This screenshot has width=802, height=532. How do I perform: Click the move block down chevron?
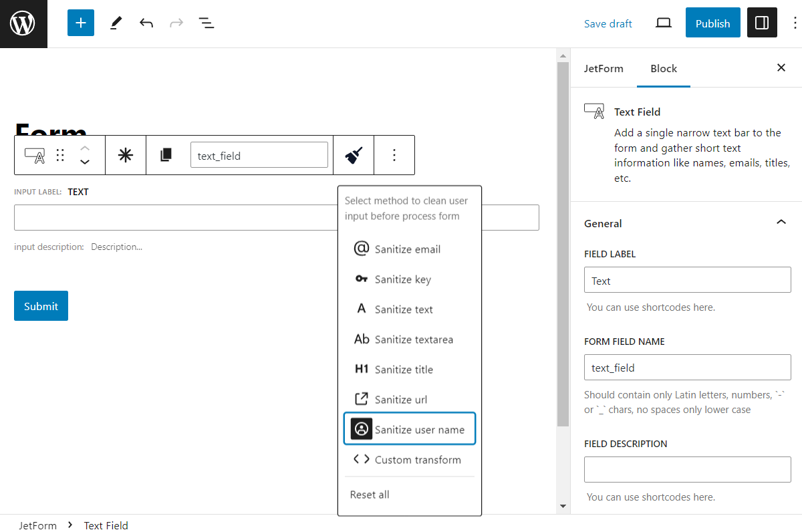tap(85, 162)
